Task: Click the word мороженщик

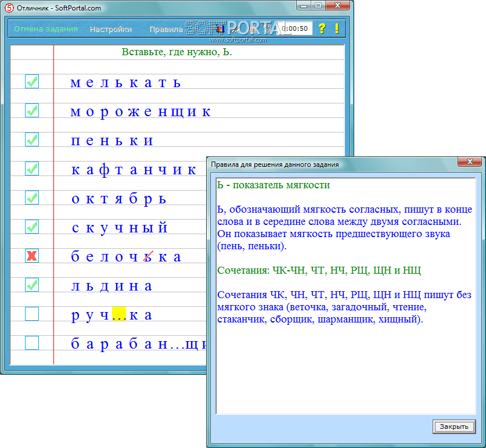Action: point(141,112)
